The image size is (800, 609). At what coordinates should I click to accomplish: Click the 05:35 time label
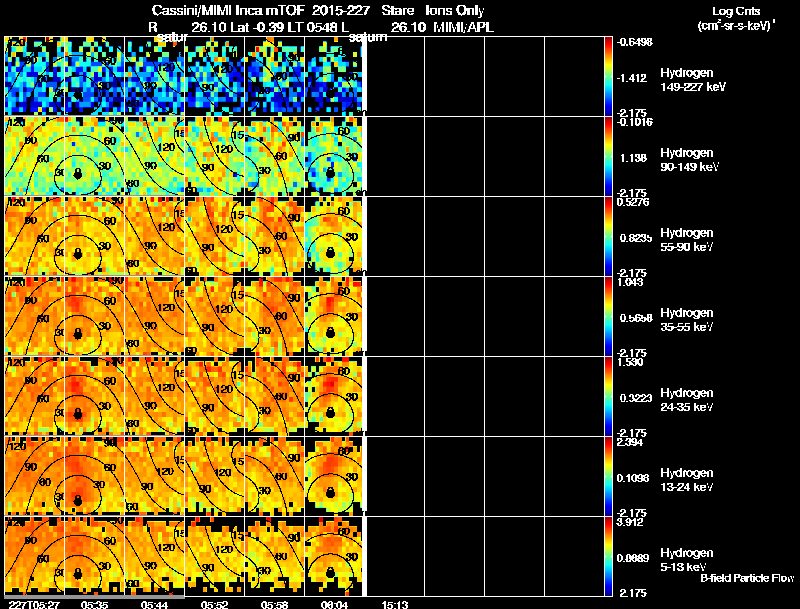click(94, 604)
